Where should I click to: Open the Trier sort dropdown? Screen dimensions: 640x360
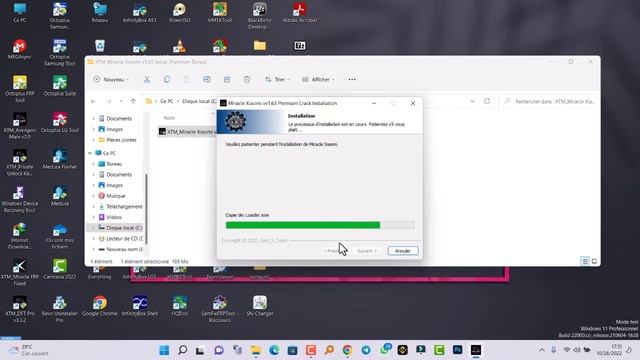tap(277, 80)
